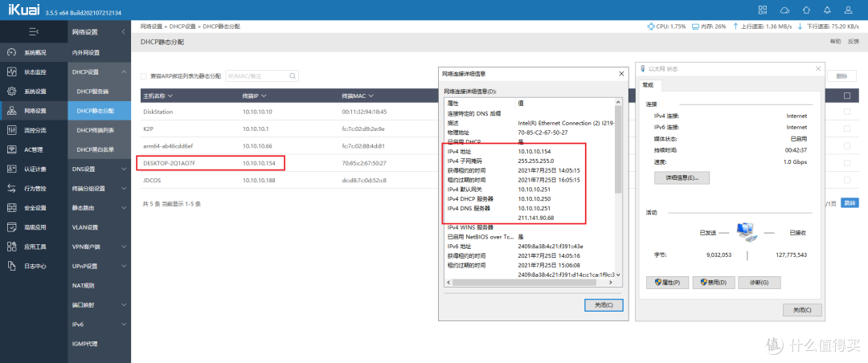Viewport: 868px width, 363px height.
Task: Collapse the sidebar with the hamburger icon
Action: pos(33,31)
